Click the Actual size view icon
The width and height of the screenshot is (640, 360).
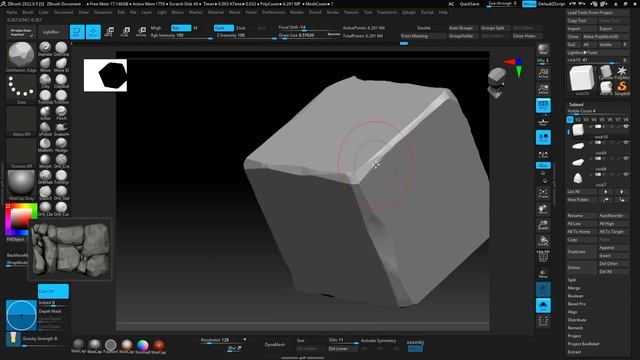pyautogui.click(x=543, y=73)
